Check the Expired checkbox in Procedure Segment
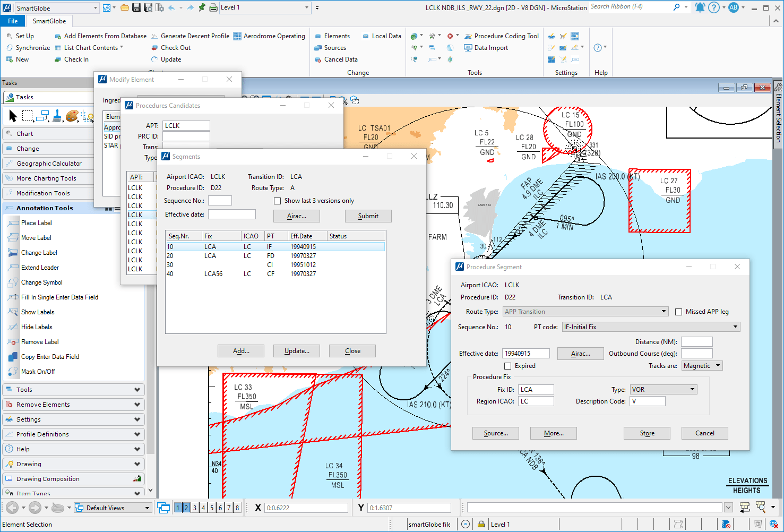 507,366
